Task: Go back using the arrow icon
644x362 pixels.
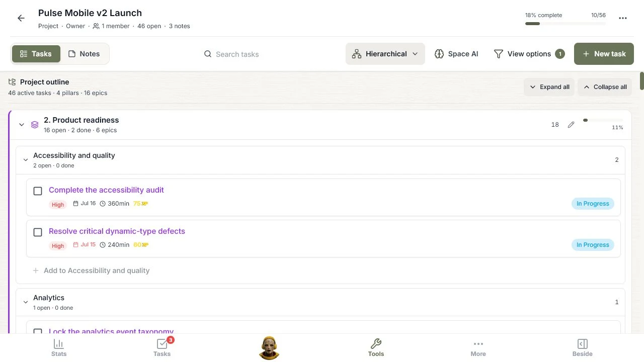Action: click(x=21, y=18)
